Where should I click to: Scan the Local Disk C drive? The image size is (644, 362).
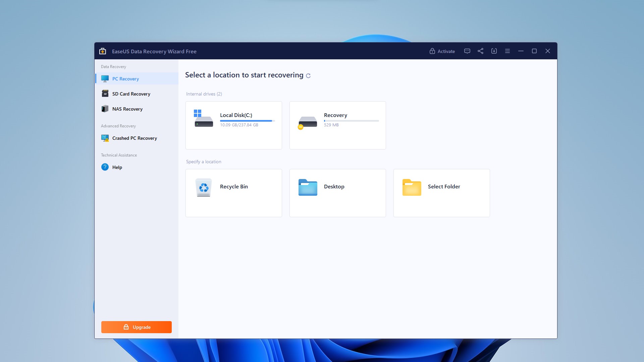(233, 125)
